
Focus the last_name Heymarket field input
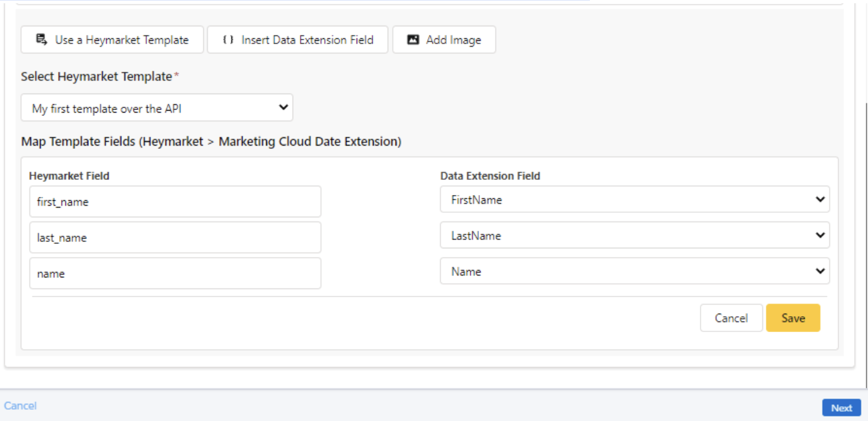(x=175, y=237)
